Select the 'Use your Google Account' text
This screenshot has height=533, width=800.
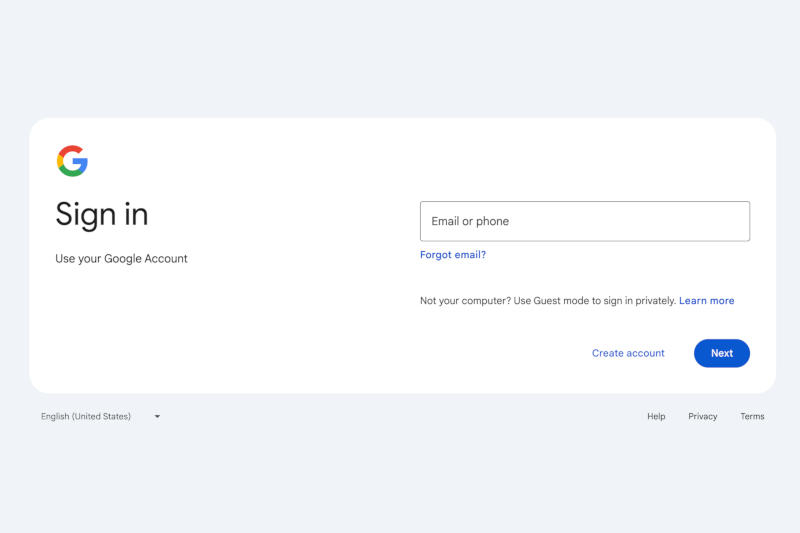tap(121, 259)
